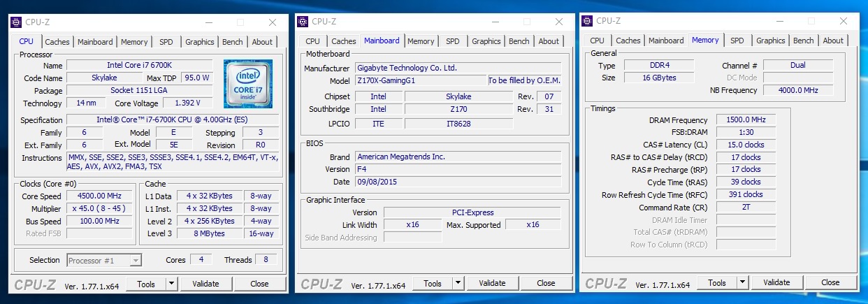
Task: Select the Bench tab in the Memory window
Action: pyautogui.click(x=804, y=41)
